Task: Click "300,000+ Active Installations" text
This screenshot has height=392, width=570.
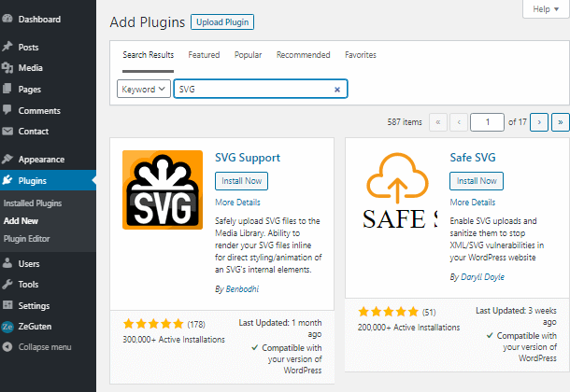Action: [x=174, y=340]
